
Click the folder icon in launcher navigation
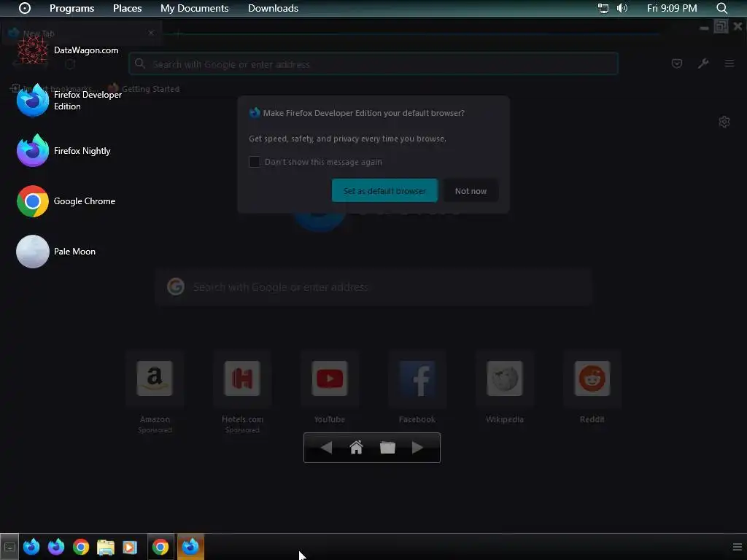pyautogui.click(x=387, y=448)
